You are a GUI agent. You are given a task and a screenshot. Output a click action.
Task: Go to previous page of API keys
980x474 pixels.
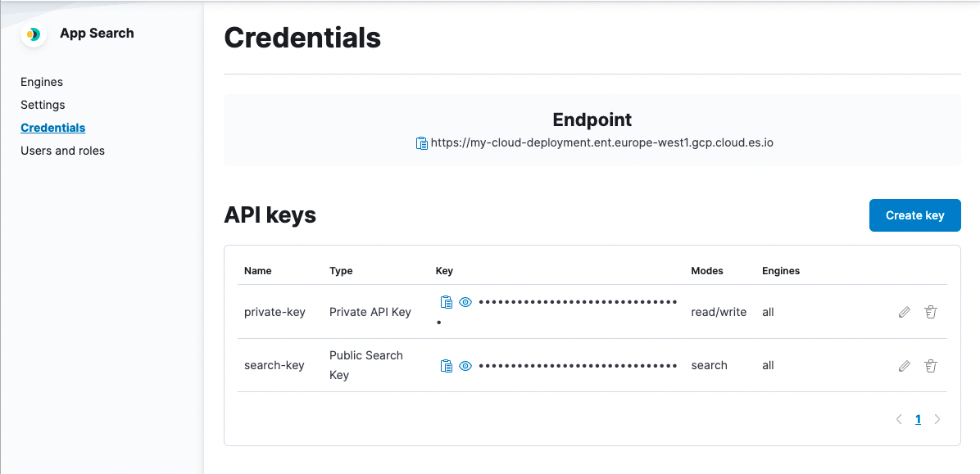(x=899, y=419)
